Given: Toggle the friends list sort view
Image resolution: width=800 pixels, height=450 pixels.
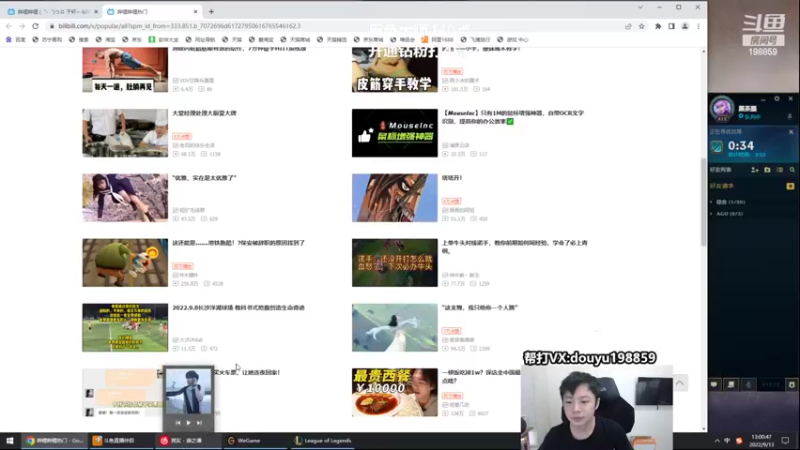Looking at the screenshot, I should point(780,170).
